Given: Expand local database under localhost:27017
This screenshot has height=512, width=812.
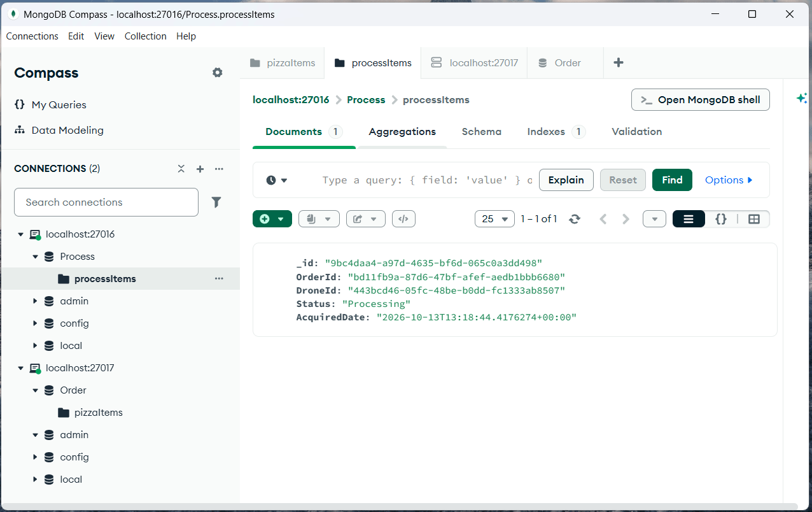Looking at the screenshot, I should (35, 480).
